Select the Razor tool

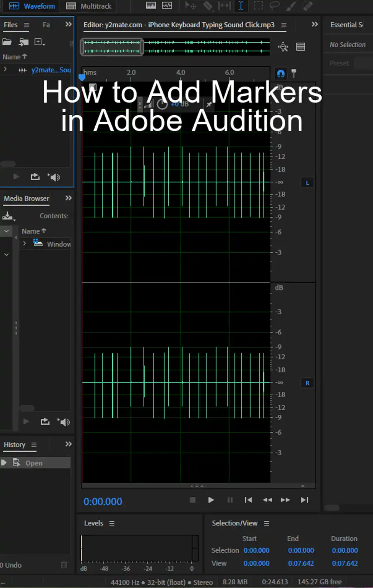tap(208, 6)
